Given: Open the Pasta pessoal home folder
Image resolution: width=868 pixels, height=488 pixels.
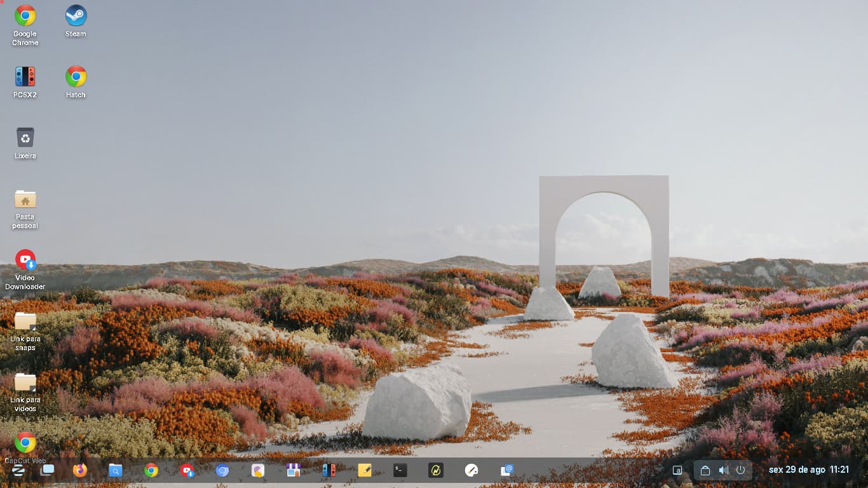Looking at the screenshot, I should (x=25, y=199).
